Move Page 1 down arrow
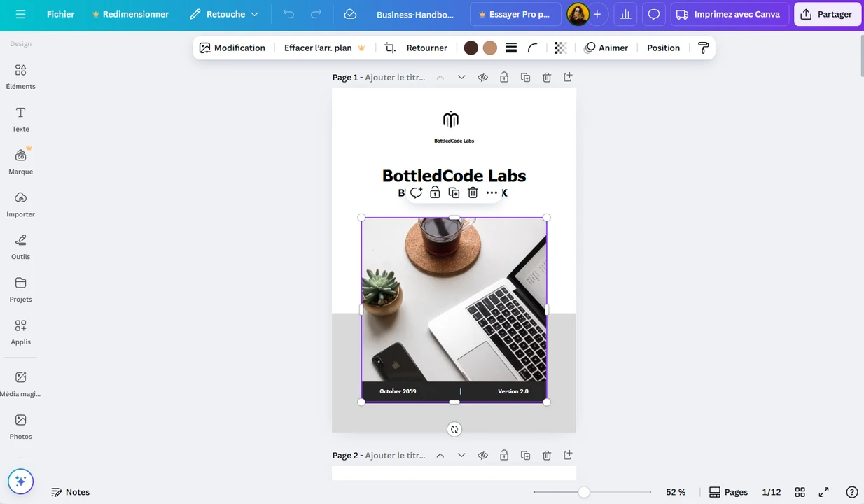 [461, 78]
